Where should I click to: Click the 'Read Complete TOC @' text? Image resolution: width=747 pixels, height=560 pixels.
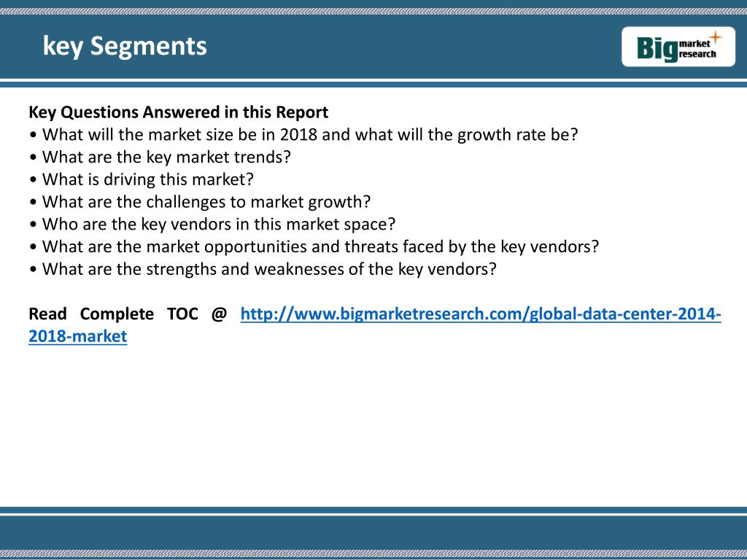pyautogui.click(x=128, y=314)
